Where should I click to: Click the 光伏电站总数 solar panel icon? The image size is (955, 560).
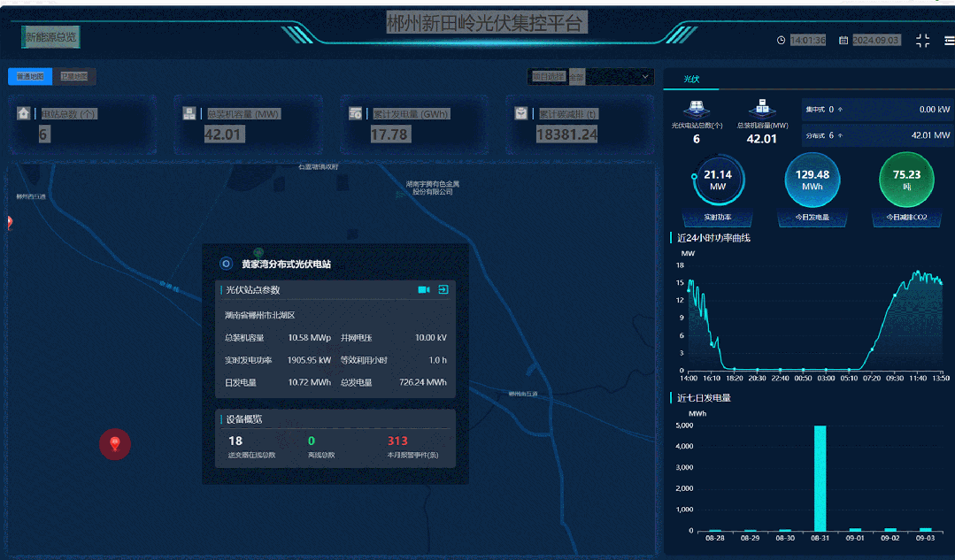click(x=696, y=108)
